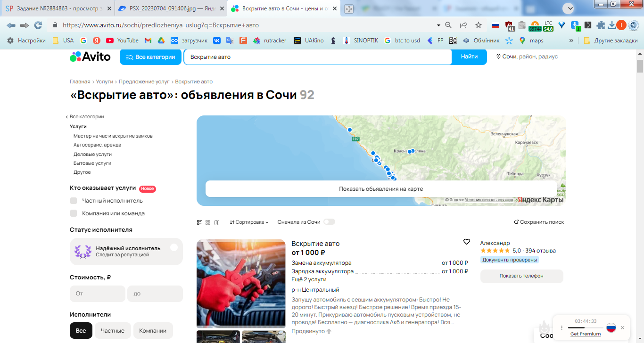Add the Вскрытие авто listing to favorites
This screenshot has height=343, width=644.
coord(467,242)
